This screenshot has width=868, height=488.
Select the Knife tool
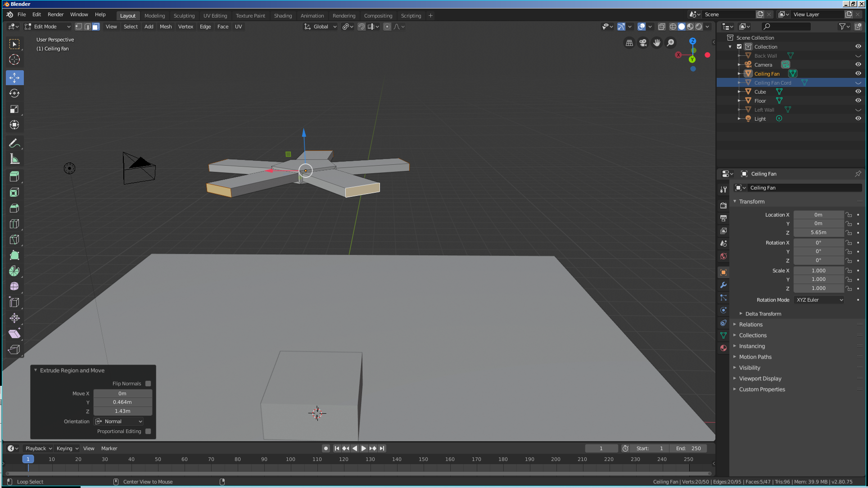(x=14, y=239)
